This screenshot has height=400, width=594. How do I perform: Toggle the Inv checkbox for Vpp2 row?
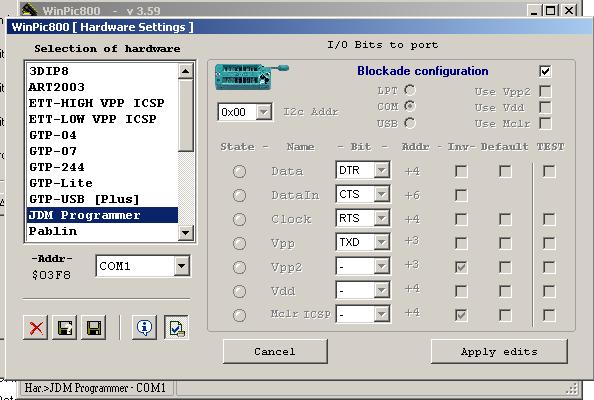(461, 267)
